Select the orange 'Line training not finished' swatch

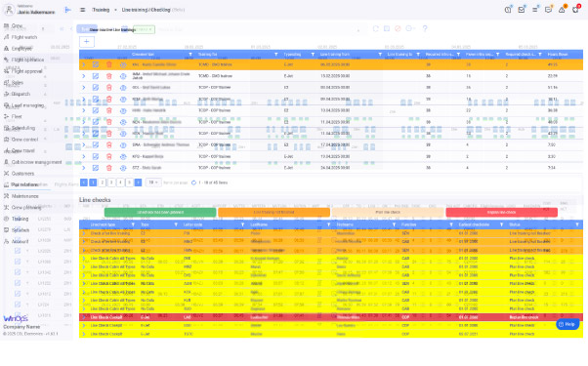tap(273, 213)
